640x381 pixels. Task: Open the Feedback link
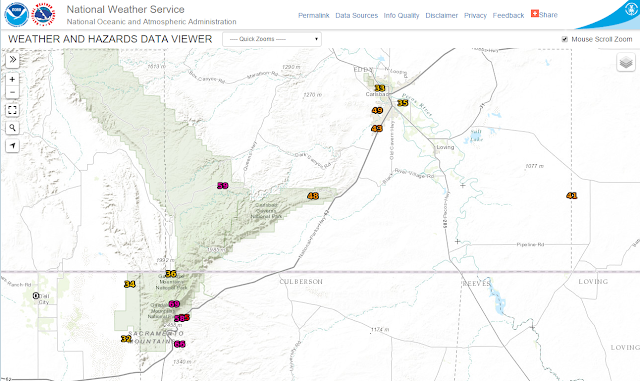pos(508,16)
